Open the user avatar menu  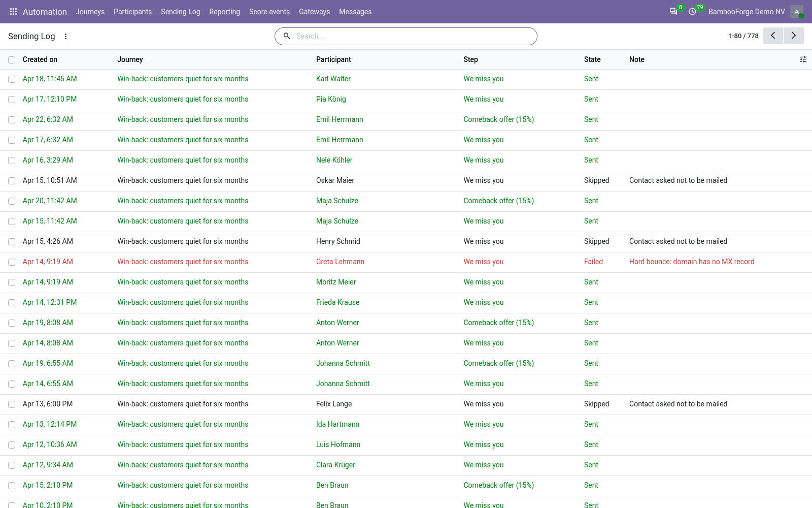[x=797, y=12]
